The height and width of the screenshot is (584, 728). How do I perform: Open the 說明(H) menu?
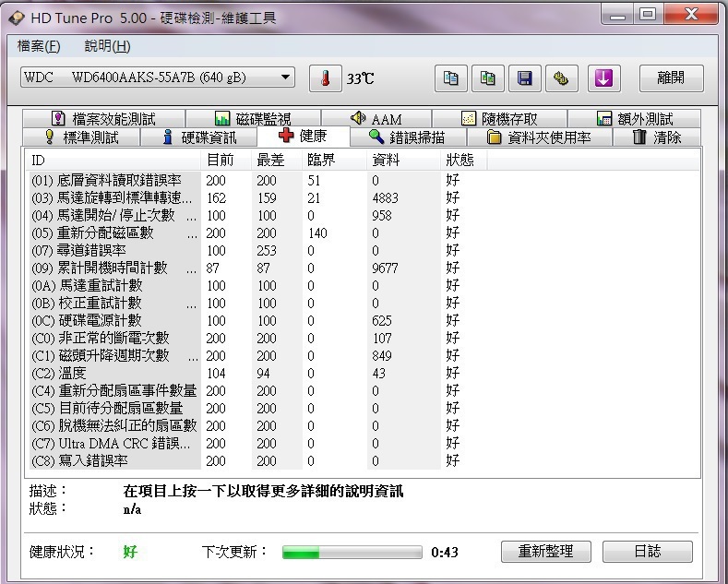[x=107, y=46]
